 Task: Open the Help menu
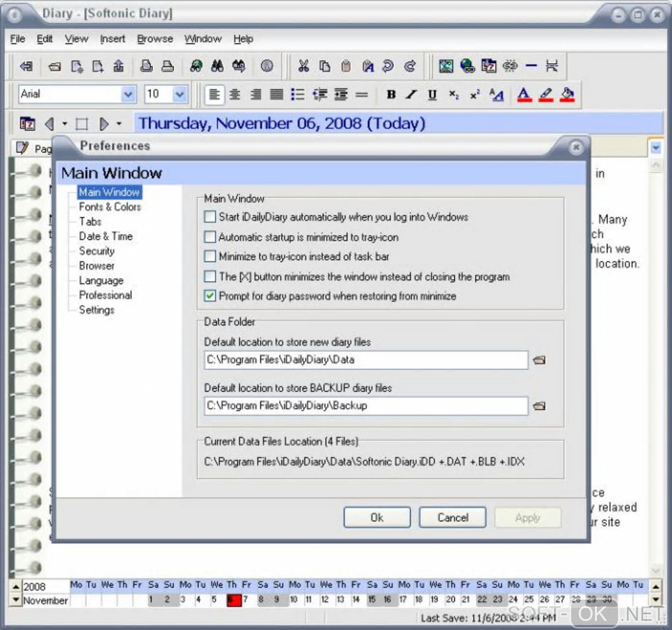point(243,39)
